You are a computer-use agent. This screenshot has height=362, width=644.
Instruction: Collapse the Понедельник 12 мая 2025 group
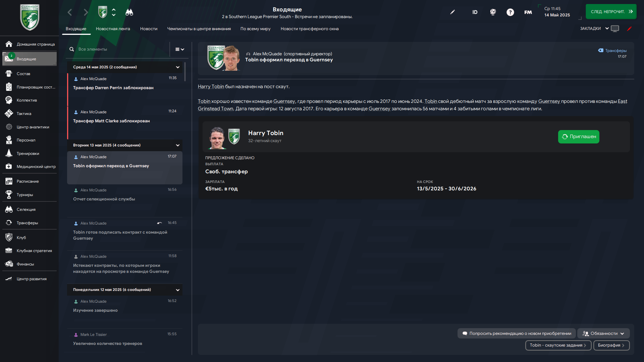click(x=178, y=290)
